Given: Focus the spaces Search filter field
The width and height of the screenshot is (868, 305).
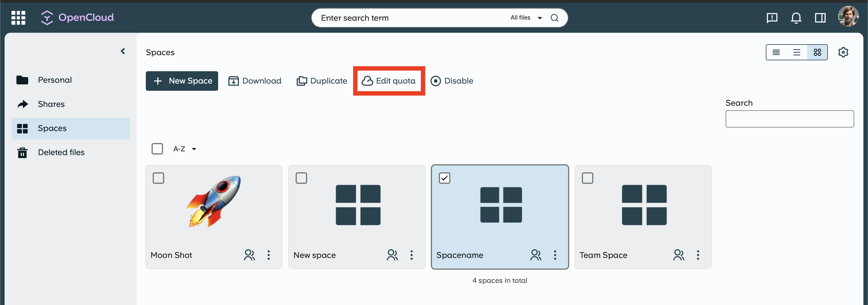Looking at the screenshot, I should 789,119.
